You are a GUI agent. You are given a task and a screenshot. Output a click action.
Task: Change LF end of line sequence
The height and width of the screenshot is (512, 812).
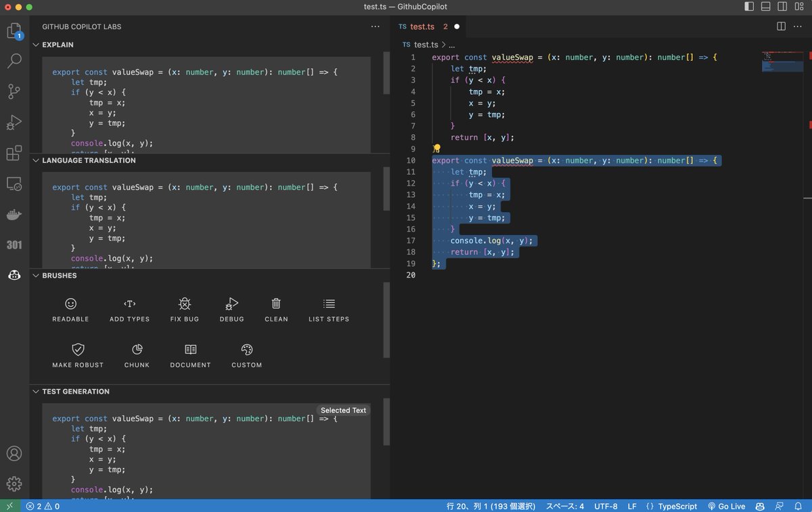[x=632, y=506]
